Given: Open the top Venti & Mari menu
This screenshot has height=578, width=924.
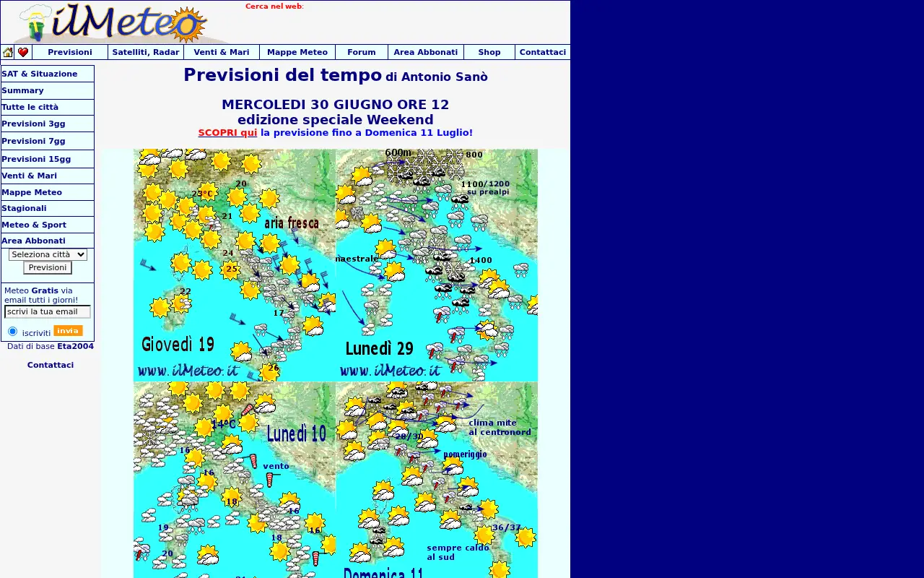Looking at the screenshot, I should [x=222, y=52].
